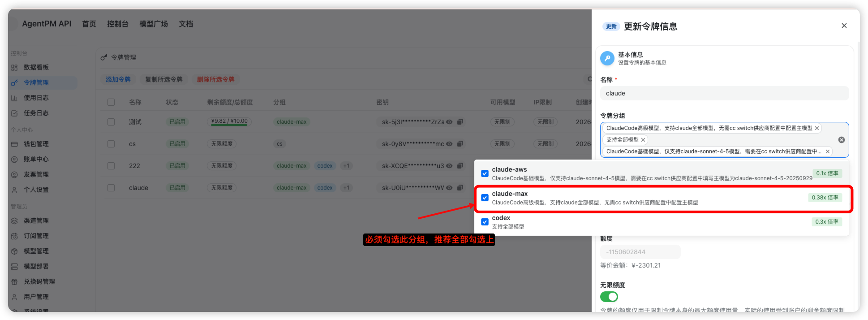Screen dimensions: 868x320
Task: Turn off the 无限额度 switch
Action: [609, 297]
